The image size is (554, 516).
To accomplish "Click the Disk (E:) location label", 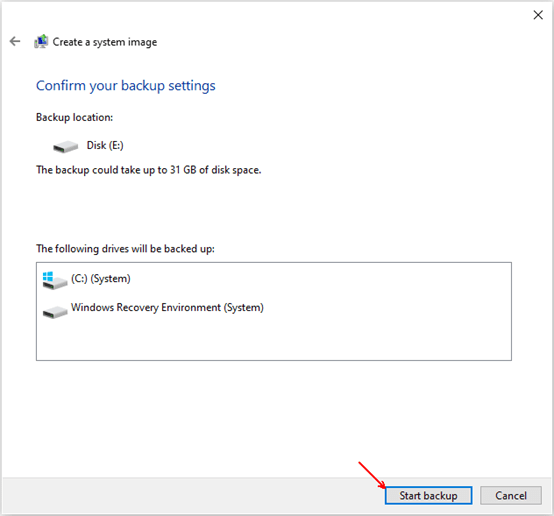I will [x=105, y=145].
